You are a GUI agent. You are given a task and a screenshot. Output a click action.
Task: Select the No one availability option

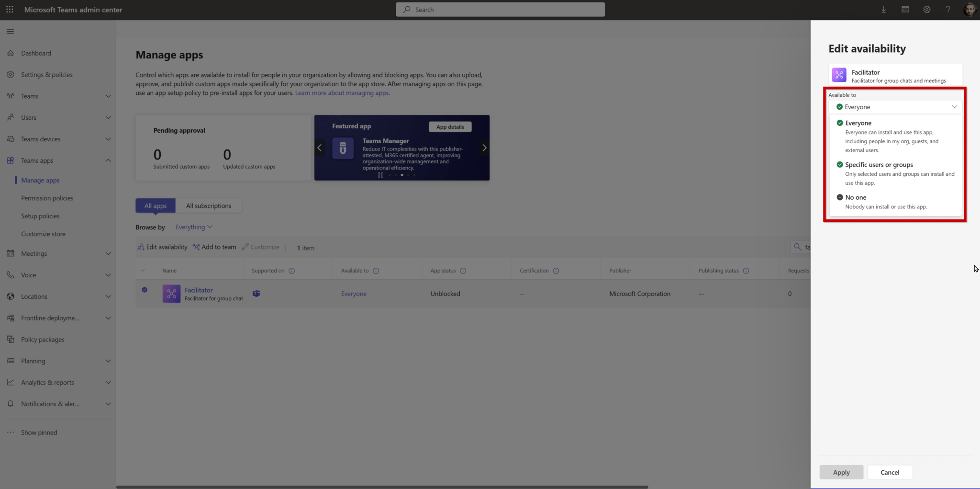[856, 197]
